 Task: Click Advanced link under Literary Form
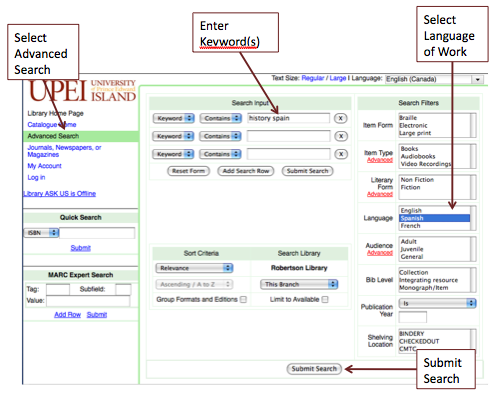(x=380, y=194)
